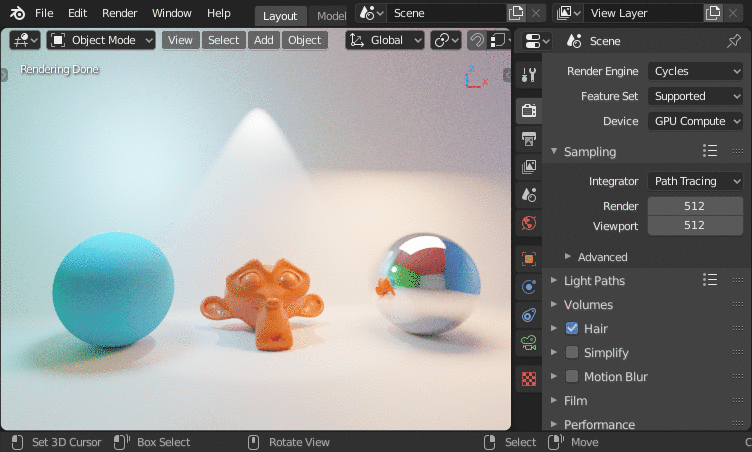Toggle the toolbar region arrow on viewport left edge

(4, 75)
